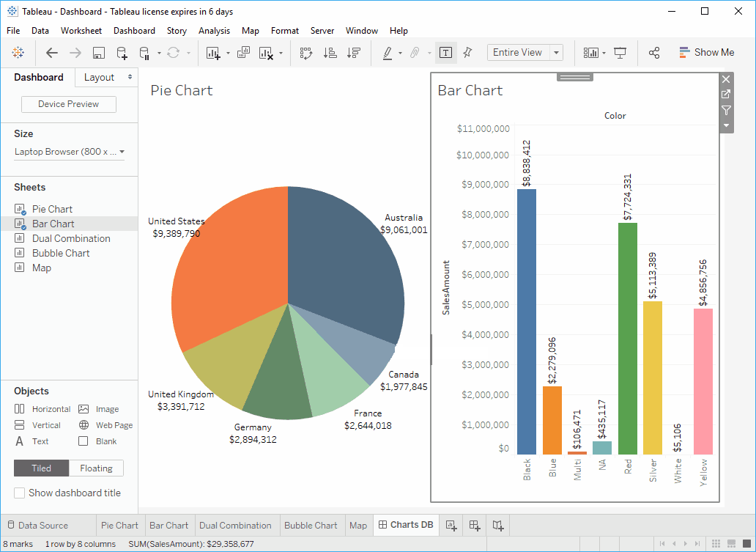Click the Share workbook icon
This screenshot has height=552, width=756.
(654, 53)
